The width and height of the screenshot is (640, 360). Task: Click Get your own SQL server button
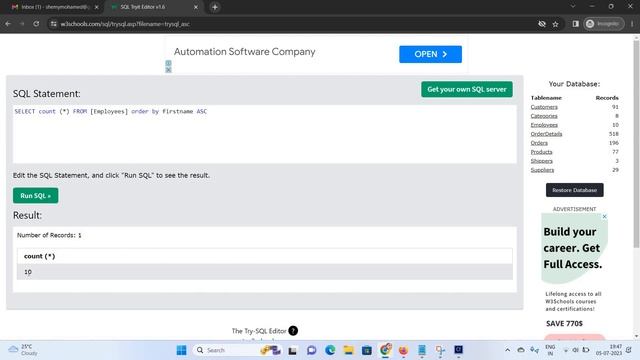pos(467,89)
